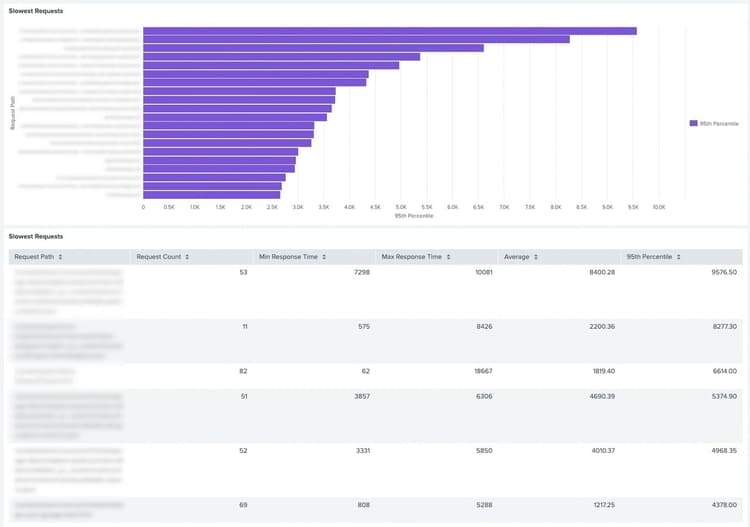
Task: Select 95th percentile value 4968.35
Action: point(724,450)
